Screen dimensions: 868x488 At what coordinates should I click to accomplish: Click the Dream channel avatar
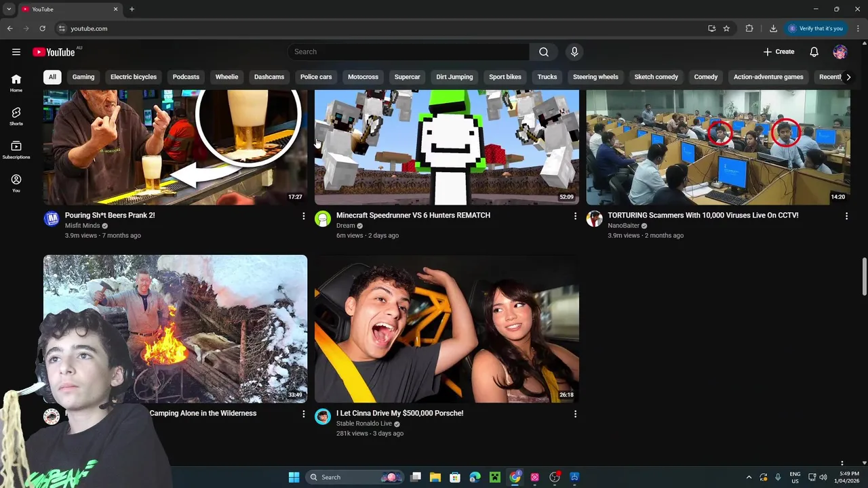[x=323, y=218]
